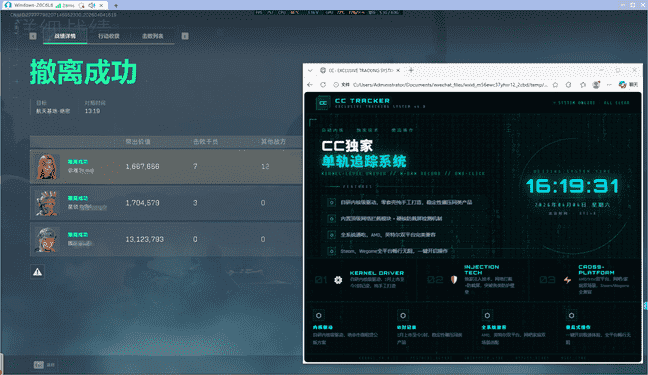Click the mission time value 13:19
Screen dimensions: 648x375
[92, 111]
